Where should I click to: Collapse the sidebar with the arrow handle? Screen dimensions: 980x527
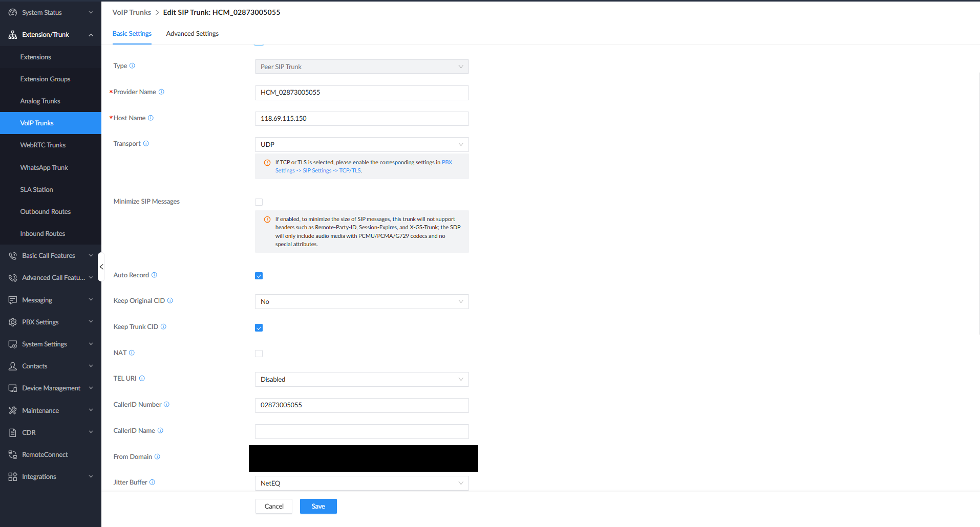click(101, 267)
